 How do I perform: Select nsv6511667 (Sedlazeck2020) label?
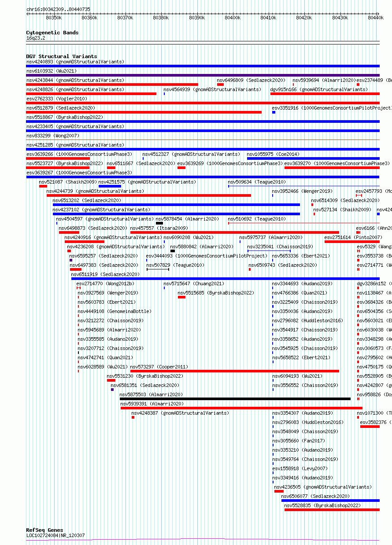141,163
